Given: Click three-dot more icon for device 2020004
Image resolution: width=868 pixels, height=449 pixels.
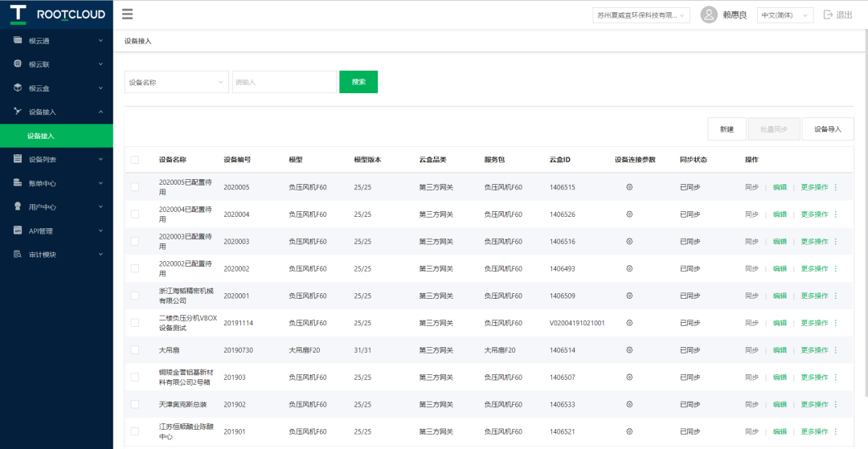Looking at the screenshot, I should point(835,214).
